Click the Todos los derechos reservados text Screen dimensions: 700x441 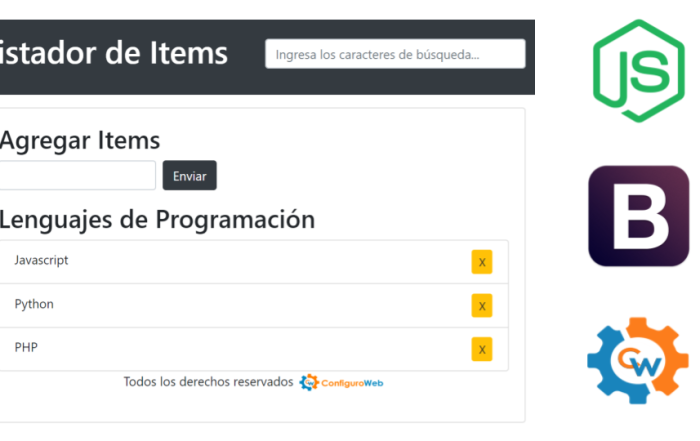pos(208,382)
